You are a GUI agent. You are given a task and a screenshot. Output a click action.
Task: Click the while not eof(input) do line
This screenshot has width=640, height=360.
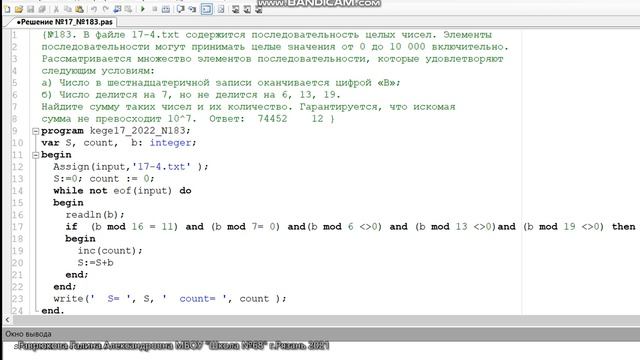[x=122, y=191]
